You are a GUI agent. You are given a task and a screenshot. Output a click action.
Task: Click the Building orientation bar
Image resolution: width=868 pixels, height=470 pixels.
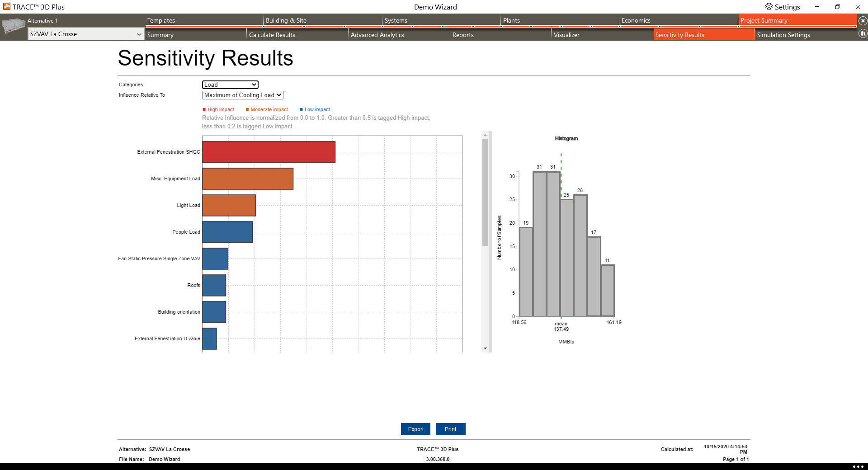tap(214, 312)
